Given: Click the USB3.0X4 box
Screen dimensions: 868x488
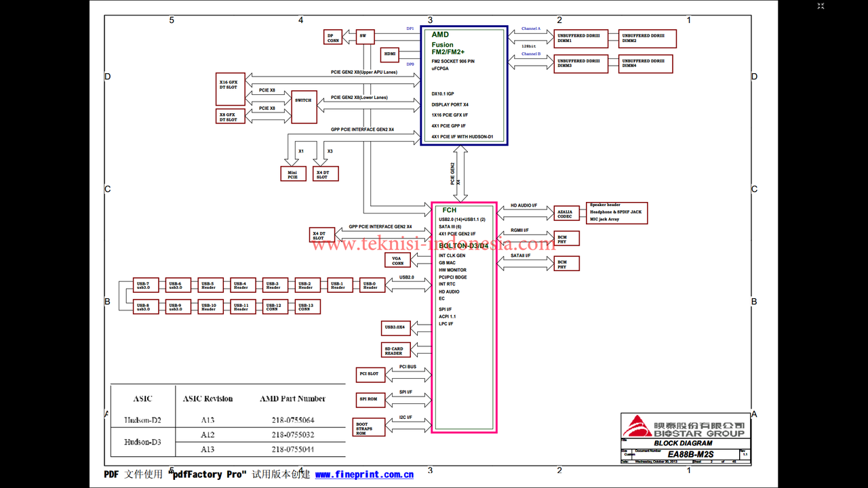Looking at the screenshot, I should pos(396,328).
